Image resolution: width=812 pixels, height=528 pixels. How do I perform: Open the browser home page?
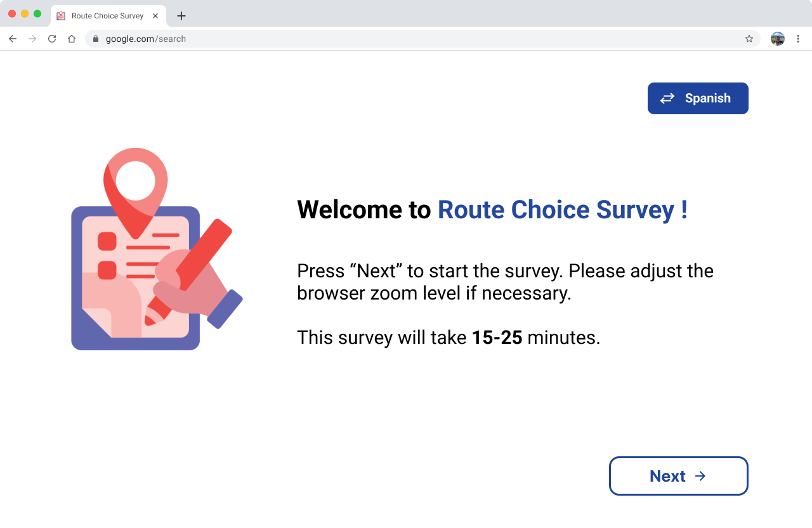pyautogui.click(x=72, y=39)
